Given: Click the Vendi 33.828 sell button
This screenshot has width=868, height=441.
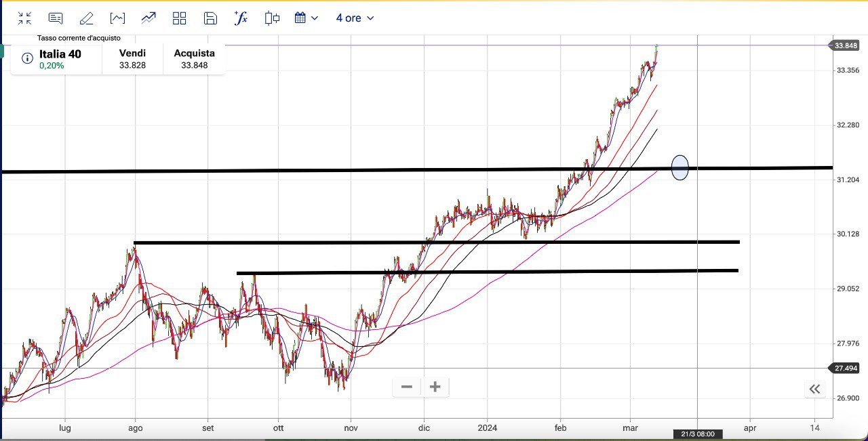Looking at the screenshot, I should [132, 59].
